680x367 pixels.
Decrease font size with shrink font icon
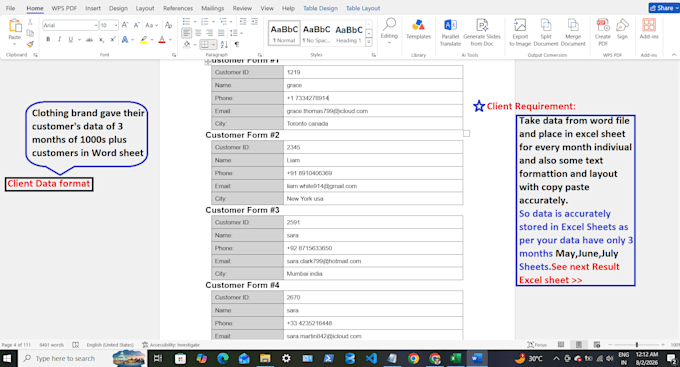tap(137, 25)
